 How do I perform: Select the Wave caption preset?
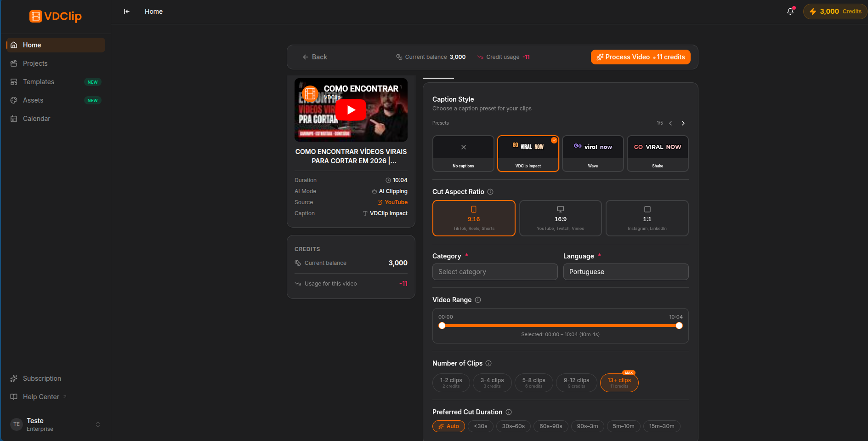click(593, 154)
